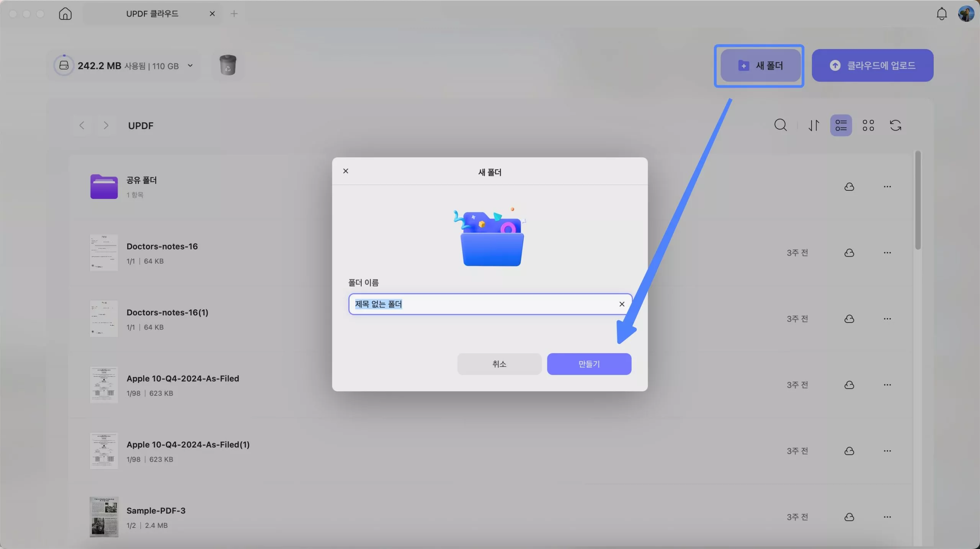Expand the storage usage dropdown arrow
The height and width of the screenshot is (549, 980).
point(190,66)
